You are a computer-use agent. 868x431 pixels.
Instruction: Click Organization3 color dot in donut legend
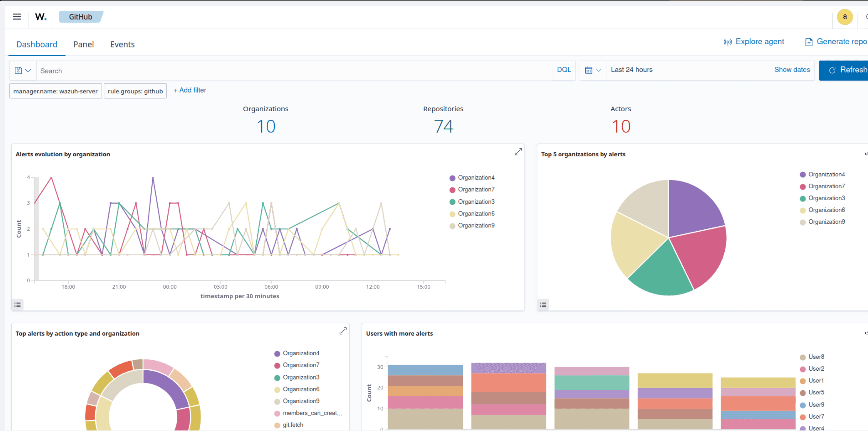277,378
